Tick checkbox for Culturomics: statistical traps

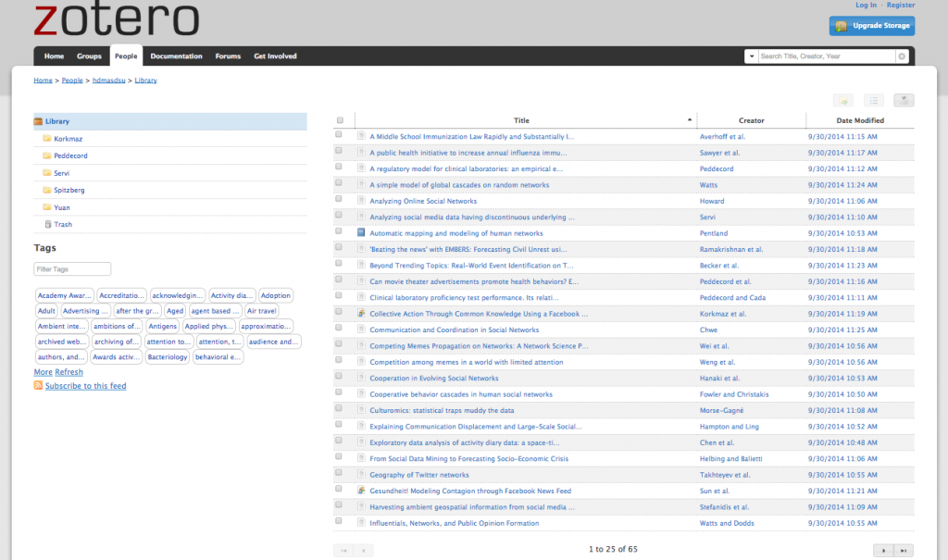coord(339,408)
